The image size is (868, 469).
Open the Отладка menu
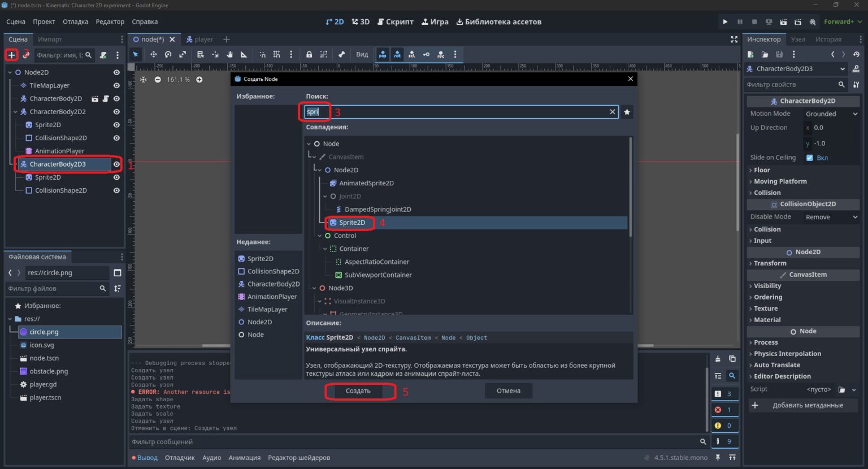point(75,22)
